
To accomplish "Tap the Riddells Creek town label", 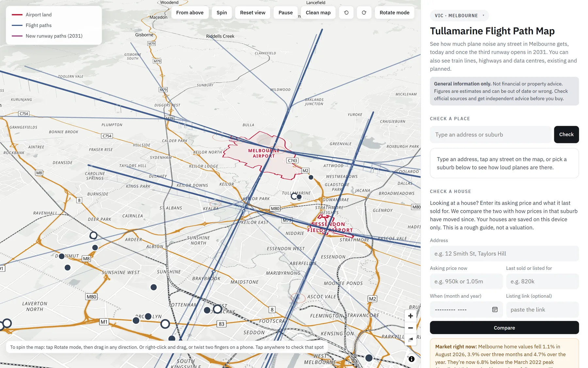I will tap(220, 36).
